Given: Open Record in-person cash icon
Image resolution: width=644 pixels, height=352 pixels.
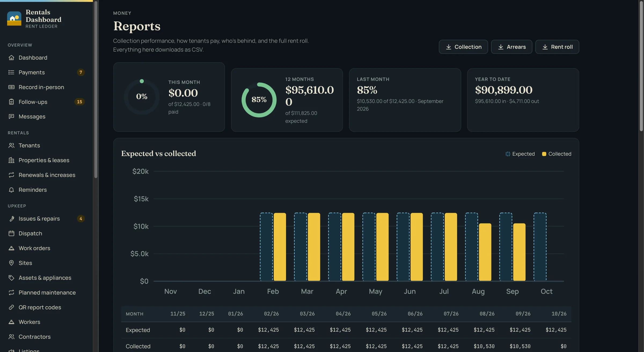Looking at the screenshot, I should pyautogui.click(x=11, y=87).
